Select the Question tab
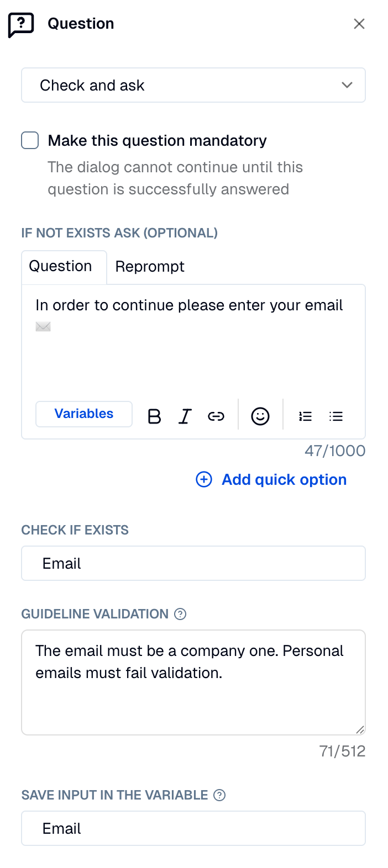The height and width of the screenshot is (868, 388). coord(61,267)
